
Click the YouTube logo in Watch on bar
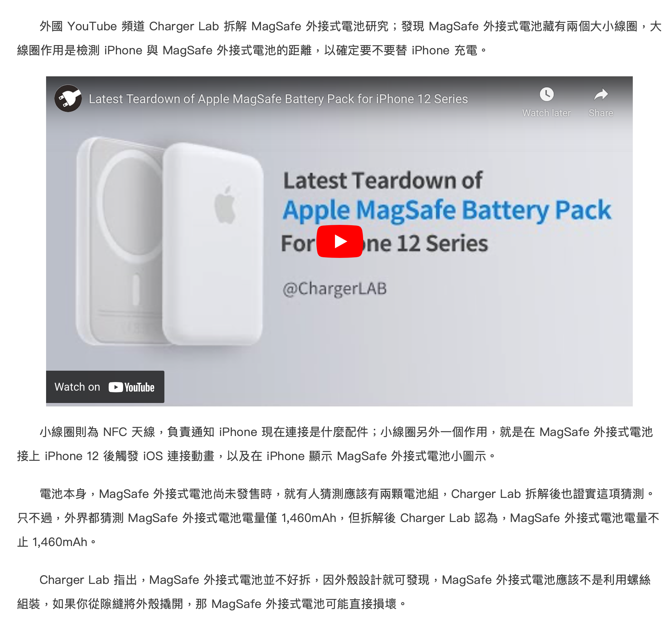click(131, 387)
